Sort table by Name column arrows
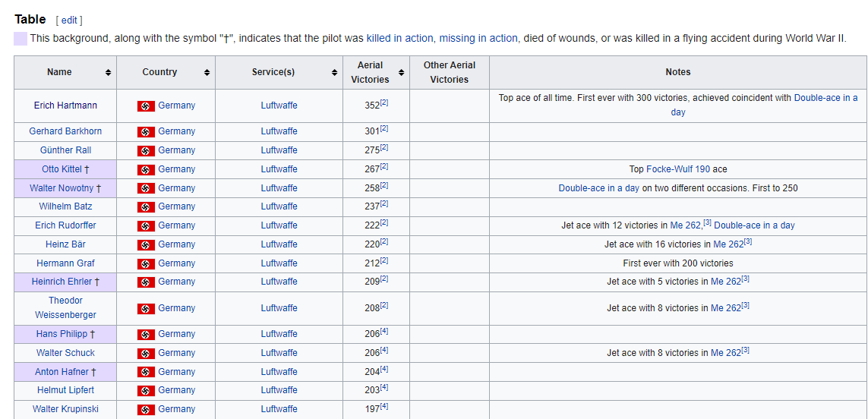868x419 pixels. [x=109, y=73]
